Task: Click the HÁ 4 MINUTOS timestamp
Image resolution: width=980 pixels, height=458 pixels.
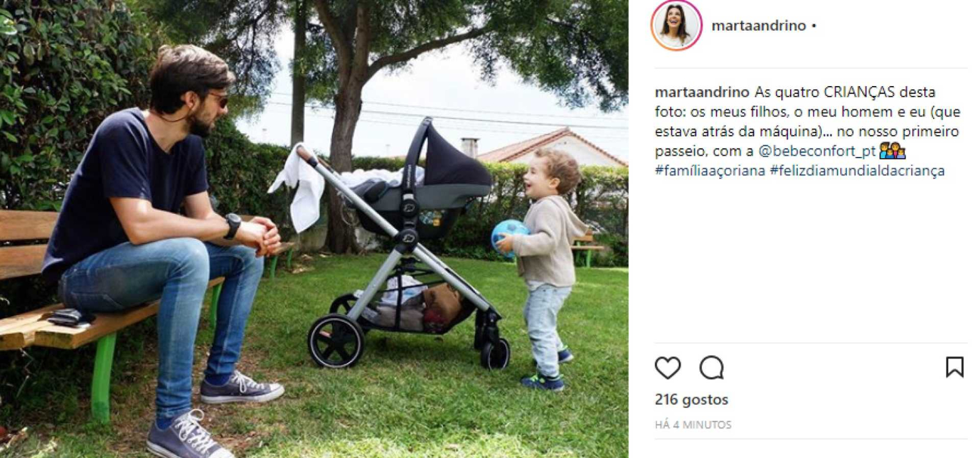Action: click(x=693, y=424)
